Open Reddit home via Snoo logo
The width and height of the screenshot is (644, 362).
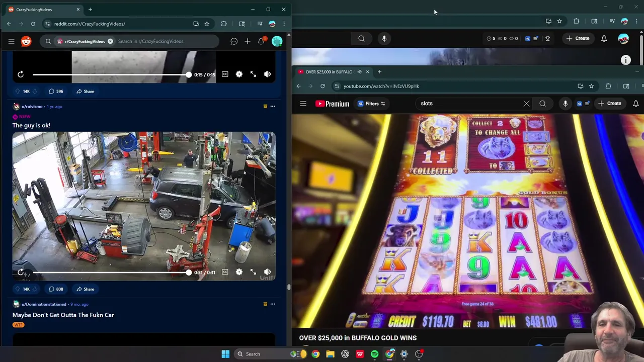[x=26, y=41]
